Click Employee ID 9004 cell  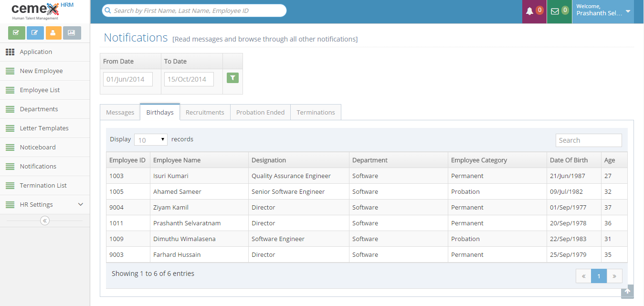[x=128, y=207]
